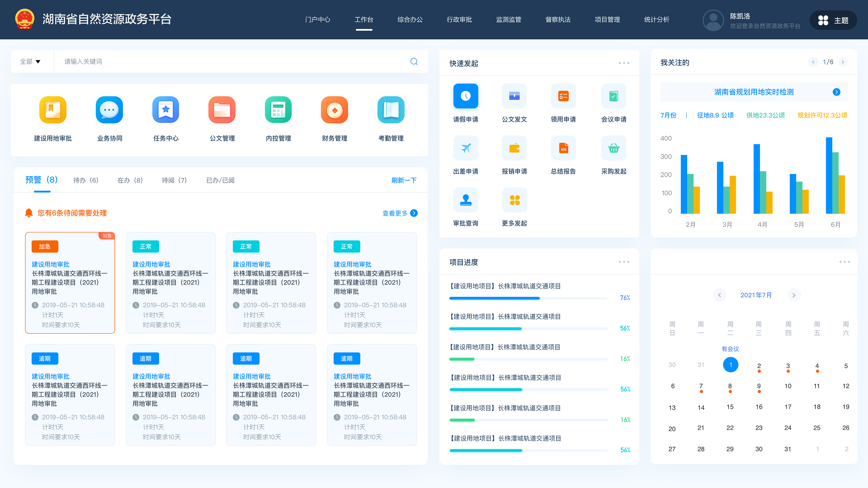868x488 pixels.
Task: Select July 9 on the calendar
Action: (759, 386)
